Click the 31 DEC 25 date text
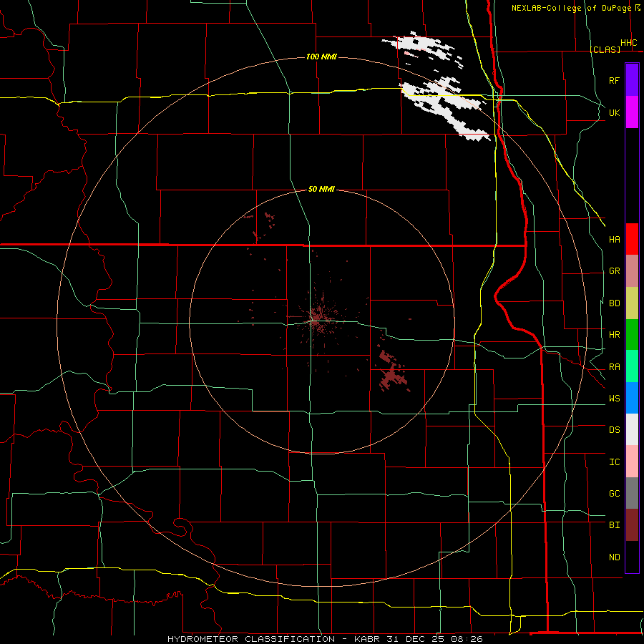The width and height of the screenshot is (644, 644). click(x=416, y=639)
